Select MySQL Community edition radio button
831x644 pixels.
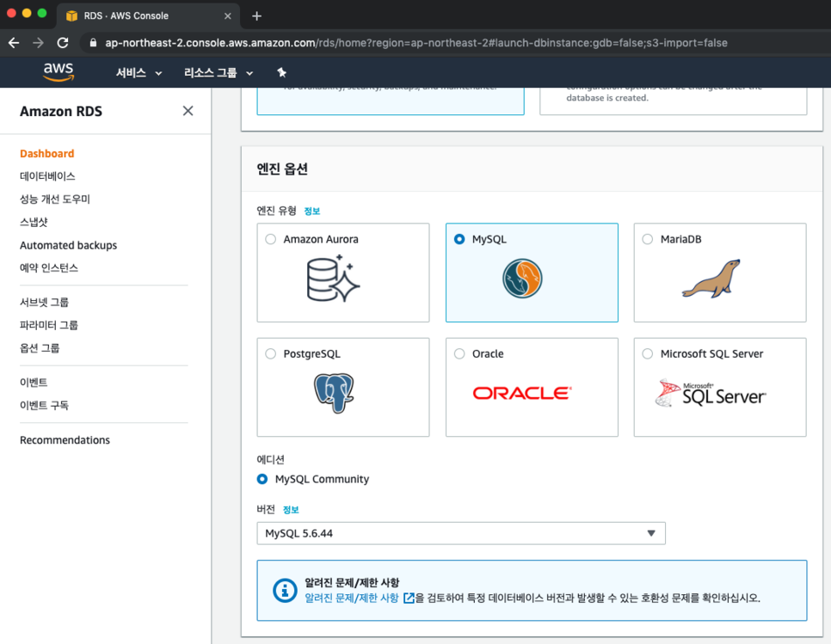pos(262,479)
